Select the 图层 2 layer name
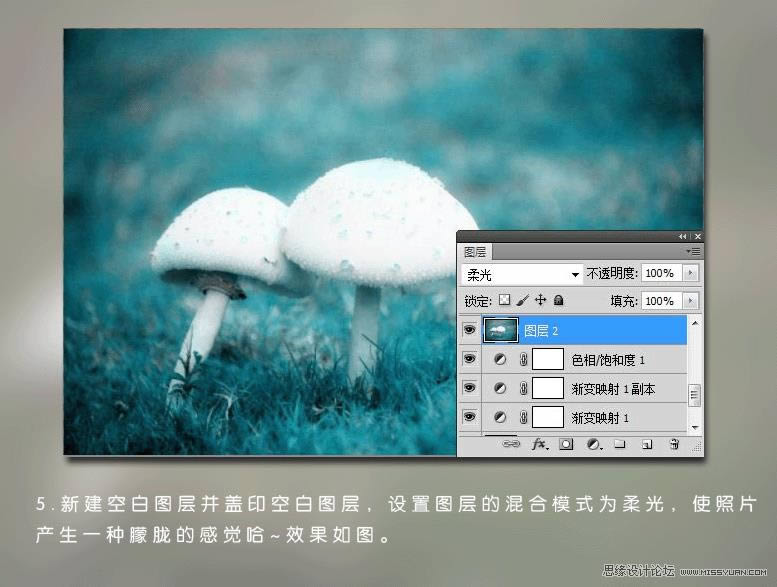777x587 pixels. coord(541,331)
